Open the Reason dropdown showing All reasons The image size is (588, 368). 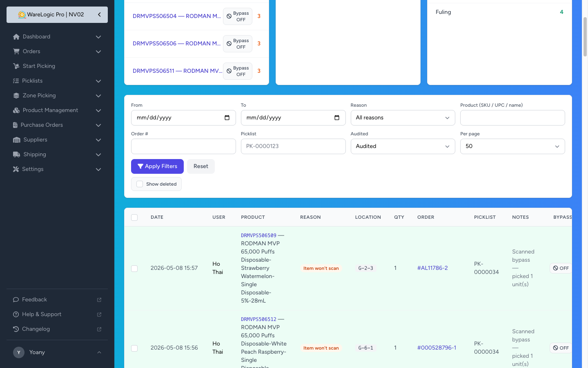[x=403, y=118]
